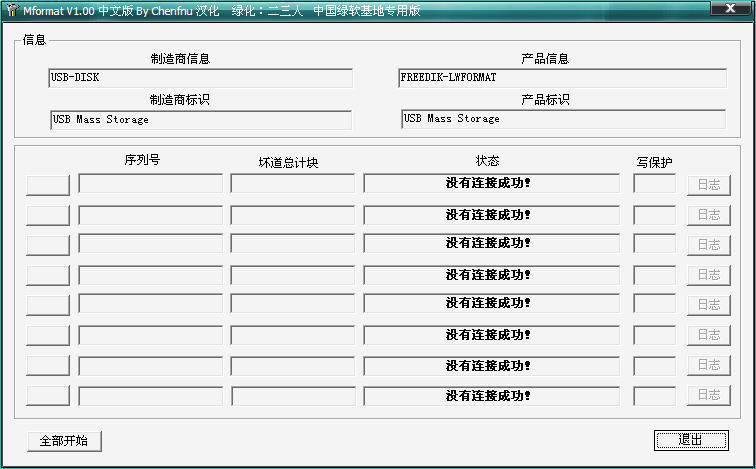Select the fifth row 序列号 field
The width and height of the screenshot is (756, 469).
(x=150, y=304)
